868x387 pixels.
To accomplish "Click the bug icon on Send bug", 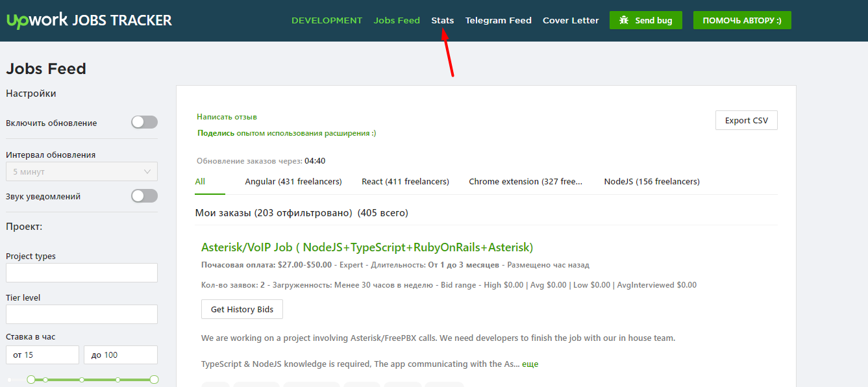I will point(624,20).
